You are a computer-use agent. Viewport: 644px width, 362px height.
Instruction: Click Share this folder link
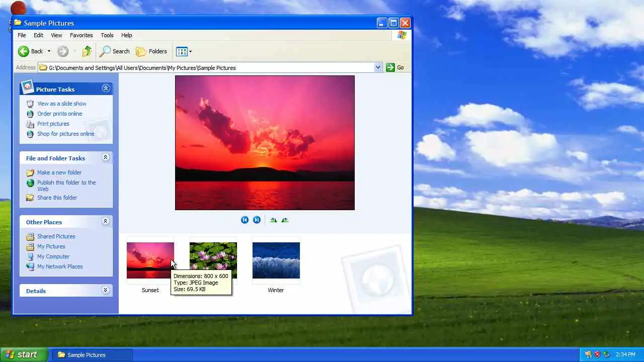tap(57, 198)
